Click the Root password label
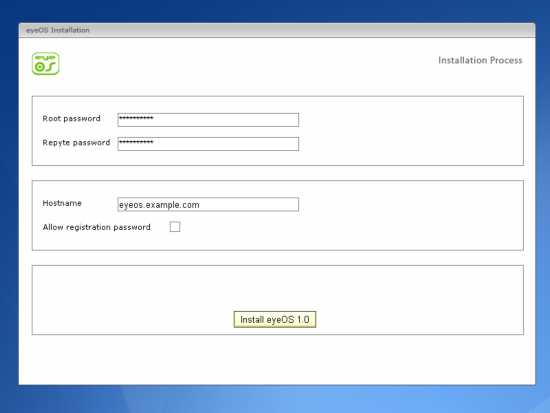The width and height of the screenshot is (550, 413). click(x=71, y=119)
